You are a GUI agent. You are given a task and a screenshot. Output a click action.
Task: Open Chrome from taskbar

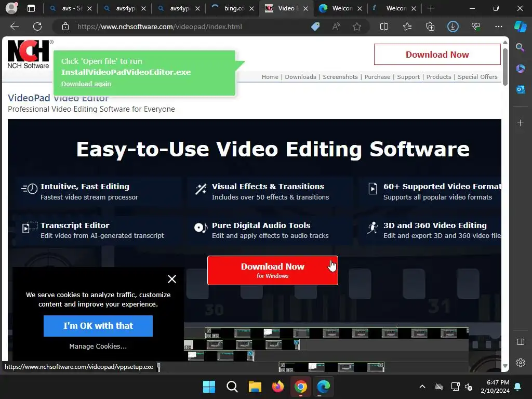(301, 387)
